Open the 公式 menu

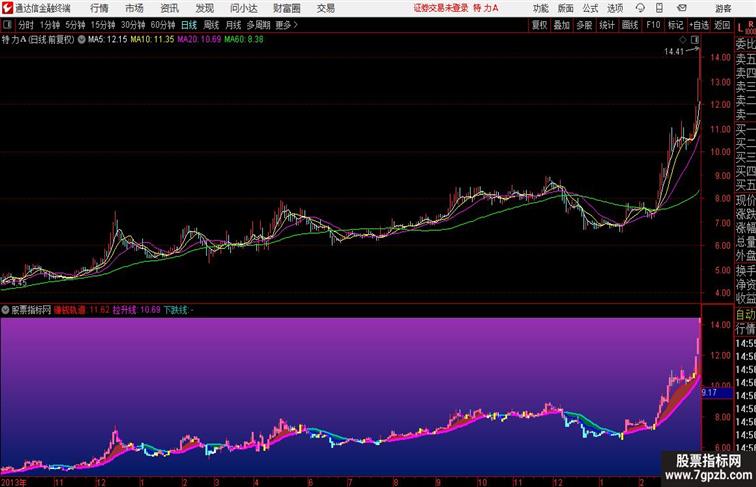[x=590, y=8]
